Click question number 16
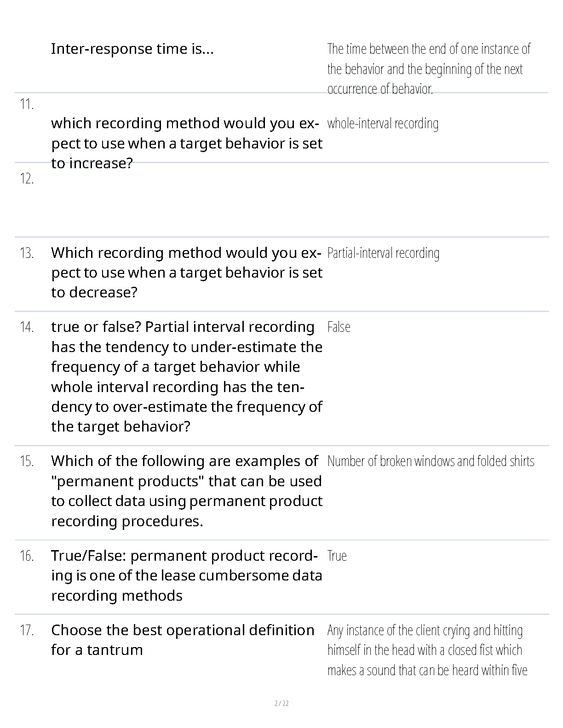The width and height of the screenshot is (563, 728). (27, 556)
